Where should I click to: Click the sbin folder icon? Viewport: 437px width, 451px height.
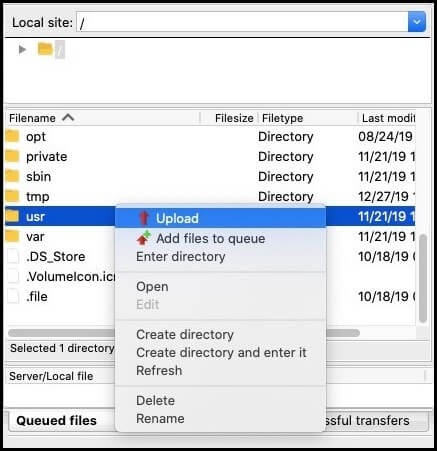click(x=12, y=176)
